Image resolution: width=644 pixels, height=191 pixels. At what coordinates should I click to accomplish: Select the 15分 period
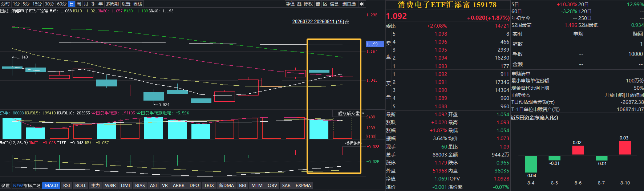37,4
